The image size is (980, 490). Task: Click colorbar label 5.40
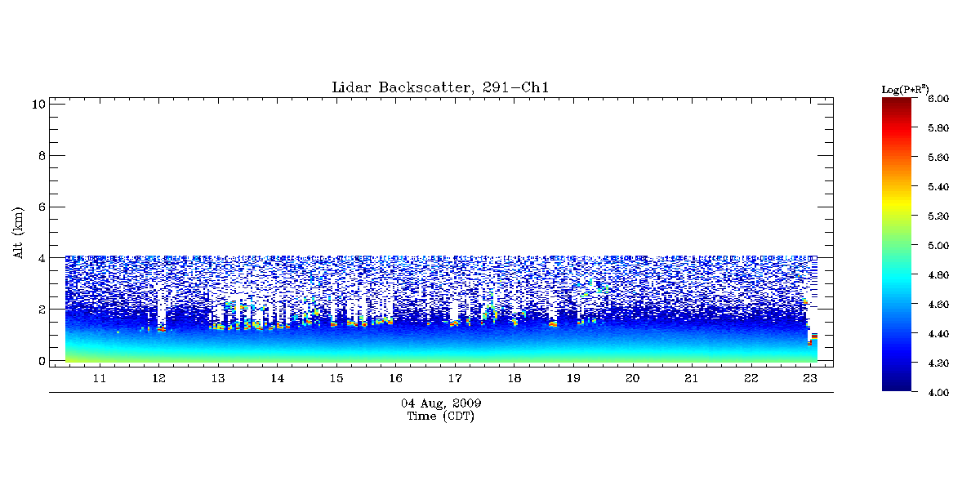pyautogui.click(x=938, y=187)
